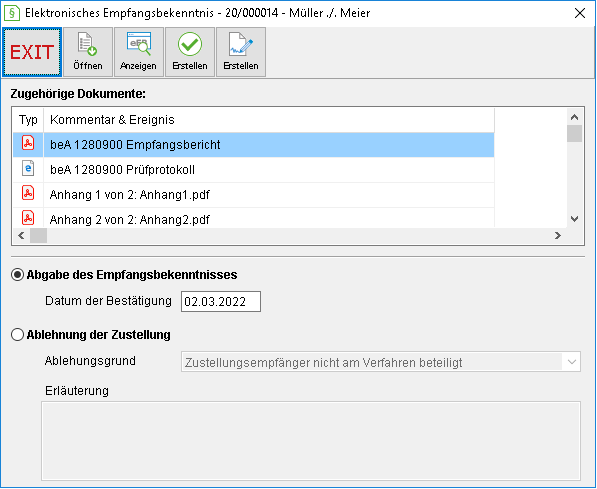This screenshot has height=489, width=597.
Task: Click the Kommentar & Ereignis column header
Action: tap(269, 120)
